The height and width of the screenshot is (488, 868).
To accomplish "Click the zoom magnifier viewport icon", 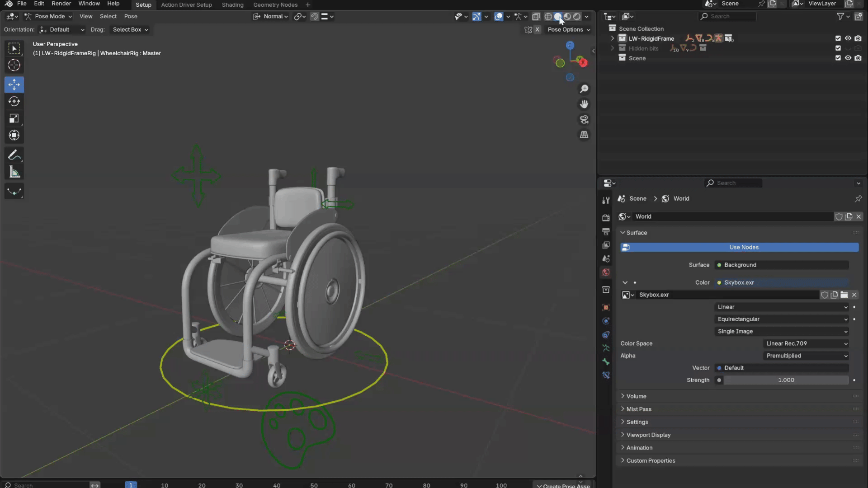I will (584, 89).
